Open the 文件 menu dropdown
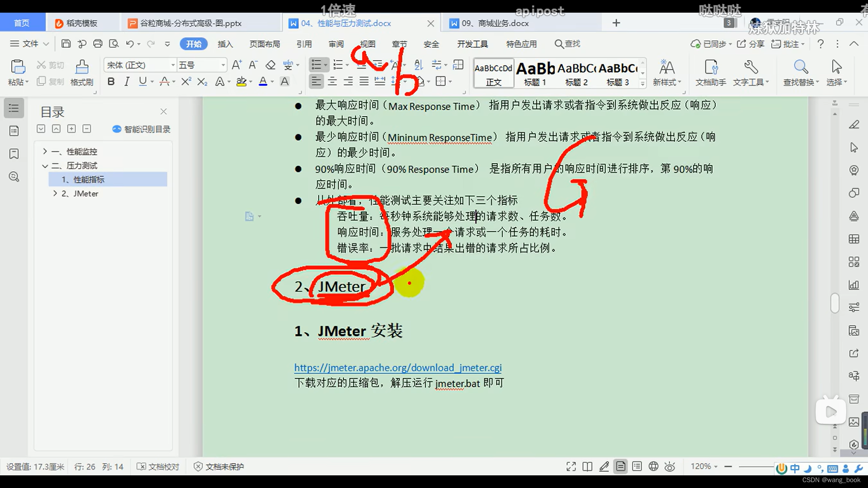The height and width of the screenshot is (488, 868). 29,44
